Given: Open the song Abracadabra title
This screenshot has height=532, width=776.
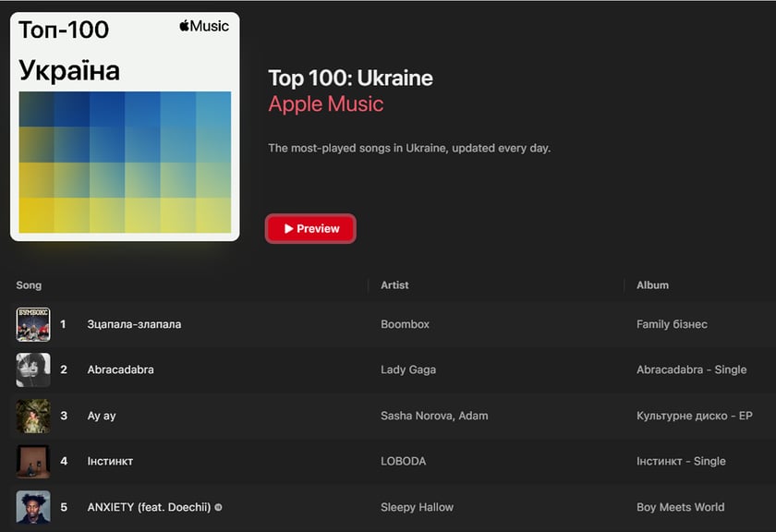Looking at the screenshot, I should point(120,369).
